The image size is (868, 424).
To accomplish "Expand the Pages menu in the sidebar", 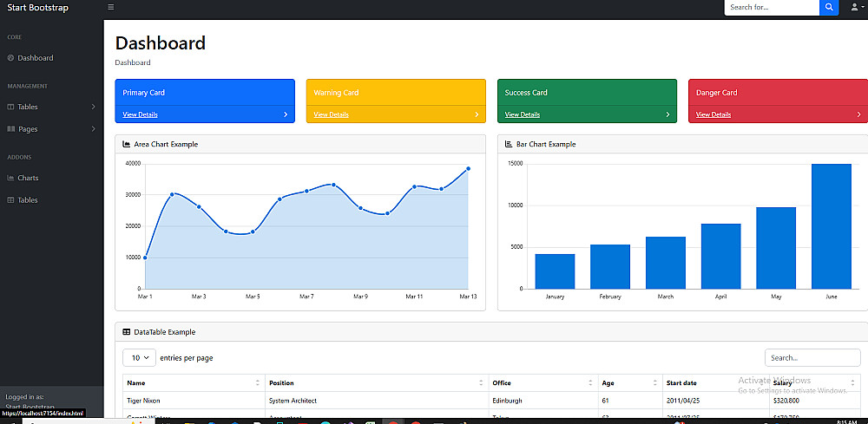I will (x=51, y=129).
